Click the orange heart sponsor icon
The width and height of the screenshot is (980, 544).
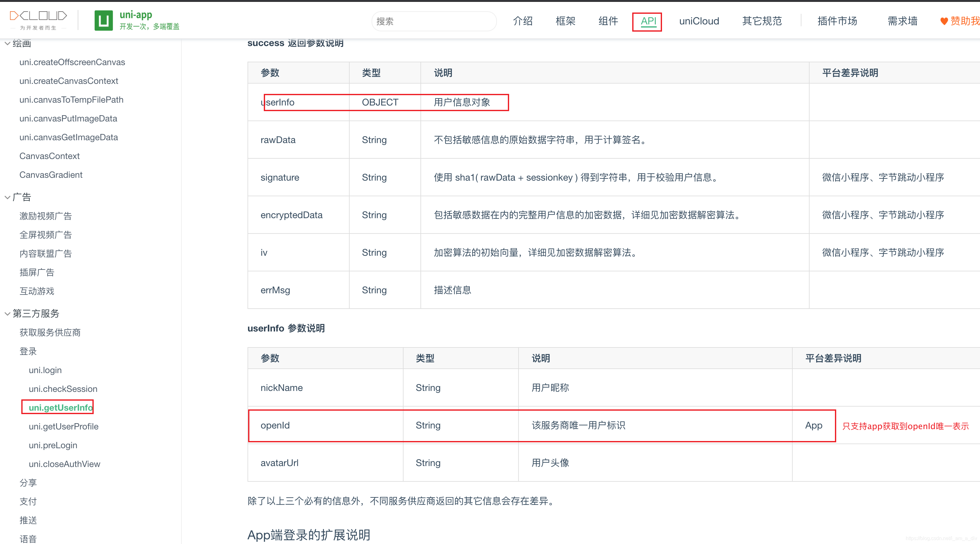coord(944,21)
